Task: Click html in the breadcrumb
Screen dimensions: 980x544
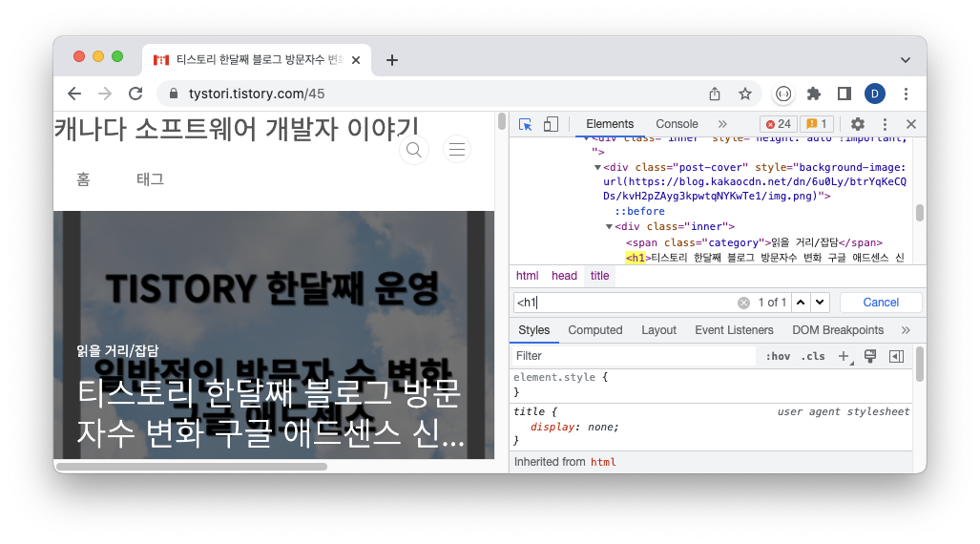Action: [x=527, y=276]
